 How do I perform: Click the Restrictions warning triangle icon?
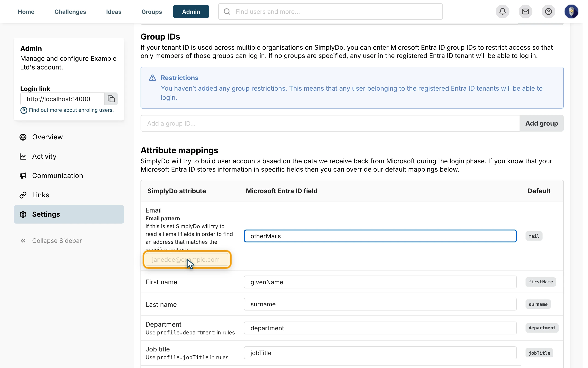152,78
